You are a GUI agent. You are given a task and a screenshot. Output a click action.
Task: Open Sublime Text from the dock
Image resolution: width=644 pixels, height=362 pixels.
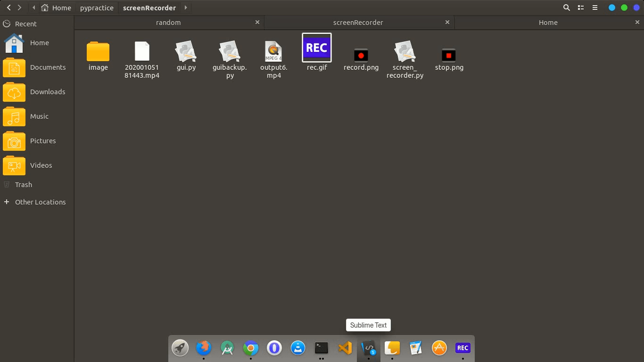click(369, 348)
